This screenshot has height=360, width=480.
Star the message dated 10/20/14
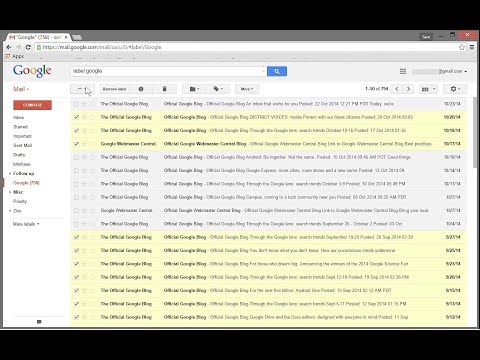84,117
